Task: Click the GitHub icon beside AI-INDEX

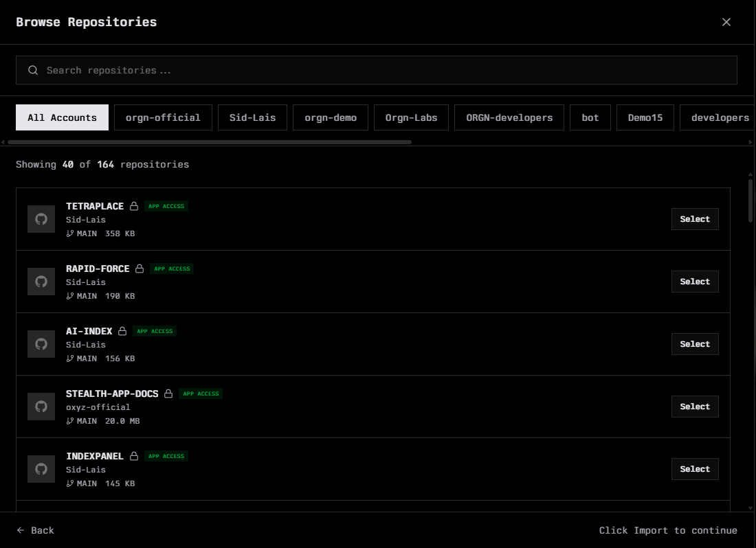Action: point(41,344)
